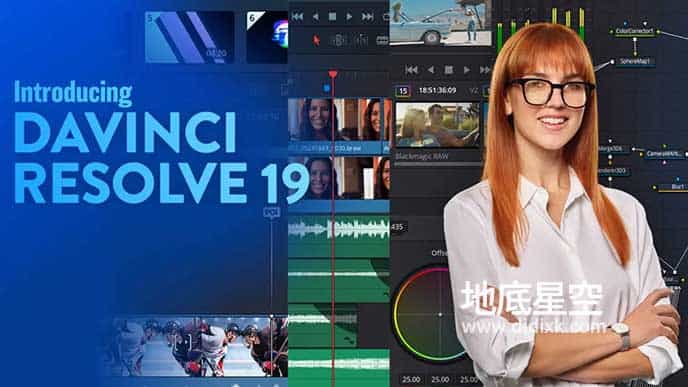Select the dynamic trim tool icon

361,40
